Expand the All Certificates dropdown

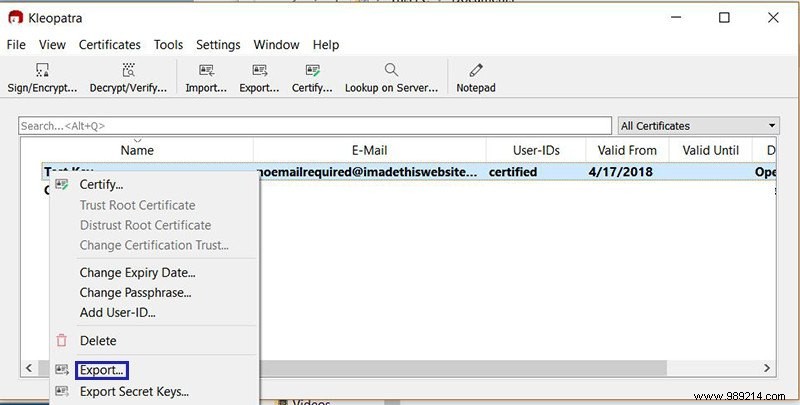(x=698, y=125)
